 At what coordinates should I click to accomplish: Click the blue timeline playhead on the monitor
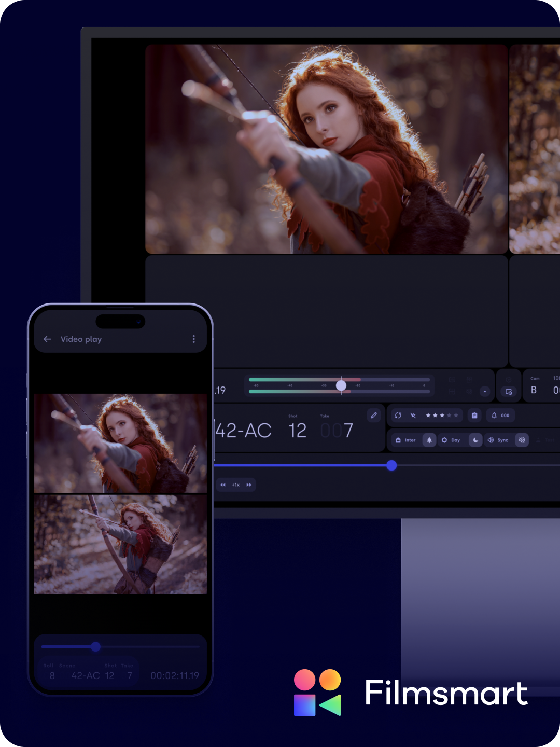coord(392,466)
